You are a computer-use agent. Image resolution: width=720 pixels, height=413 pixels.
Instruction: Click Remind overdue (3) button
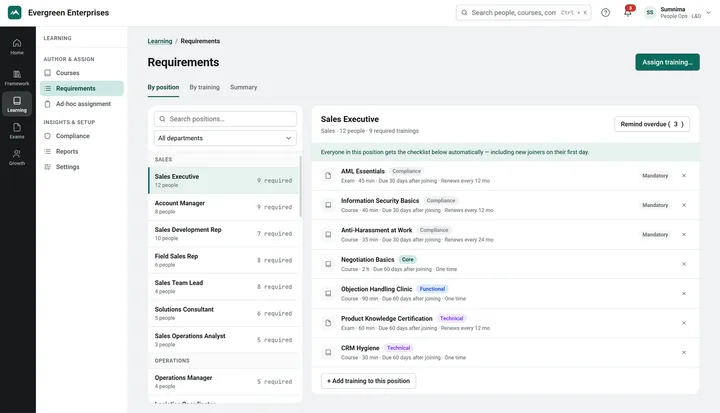point(652,124)
